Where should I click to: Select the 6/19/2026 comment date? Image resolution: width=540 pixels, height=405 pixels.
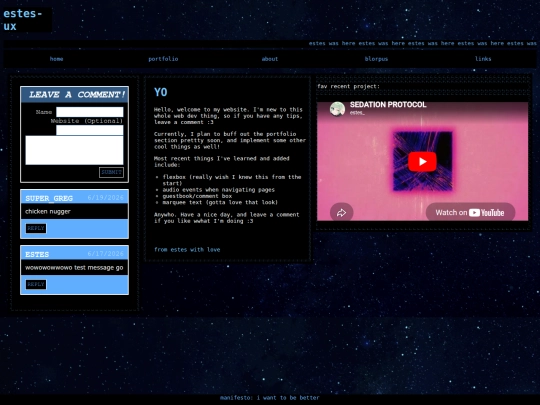pos(105,198)
